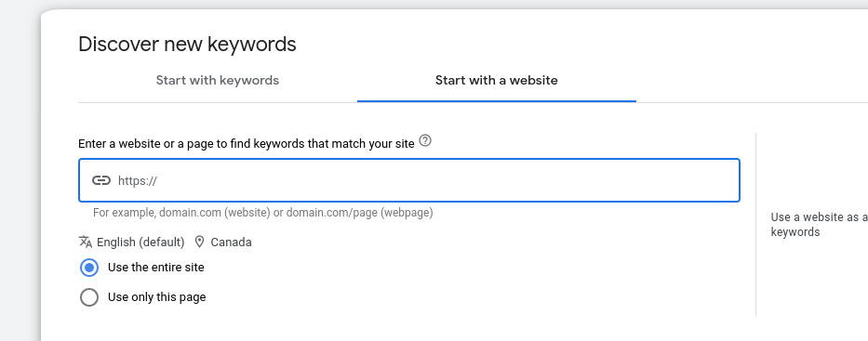Click the location pin icon
Screen dimensions: 868x341
pyautogui.click(x=200, y=242)
